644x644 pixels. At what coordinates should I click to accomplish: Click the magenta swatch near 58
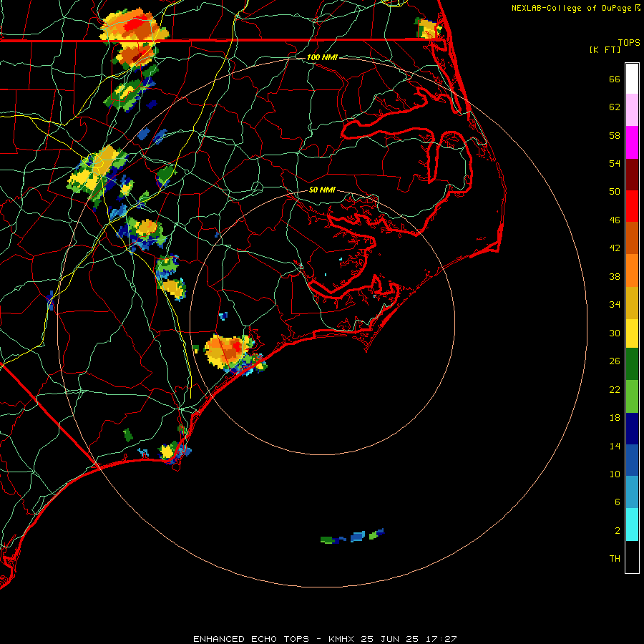pyautogui.click(x=632, y=142)
